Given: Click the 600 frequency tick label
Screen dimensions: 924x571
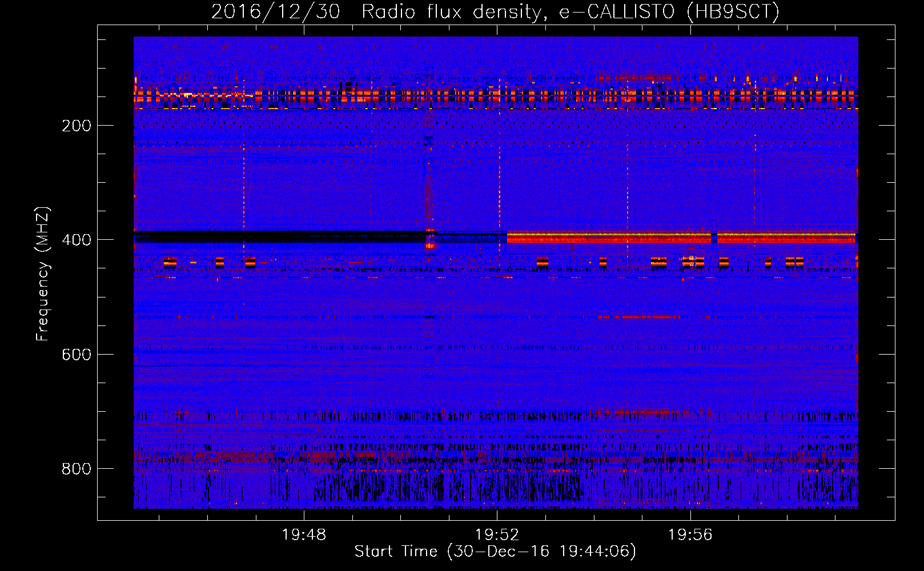Looking at the screenshot, I should [x=77, y=355].
